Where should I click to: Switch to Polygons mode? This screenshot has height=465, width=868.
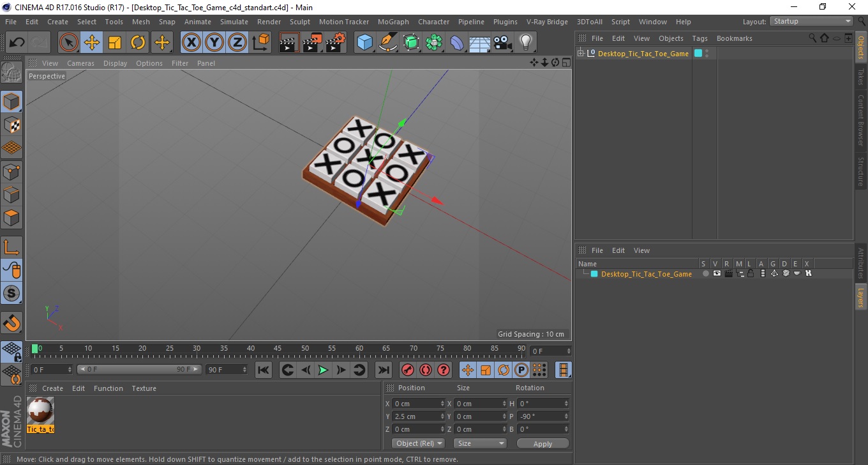click(x=11, y=217)
